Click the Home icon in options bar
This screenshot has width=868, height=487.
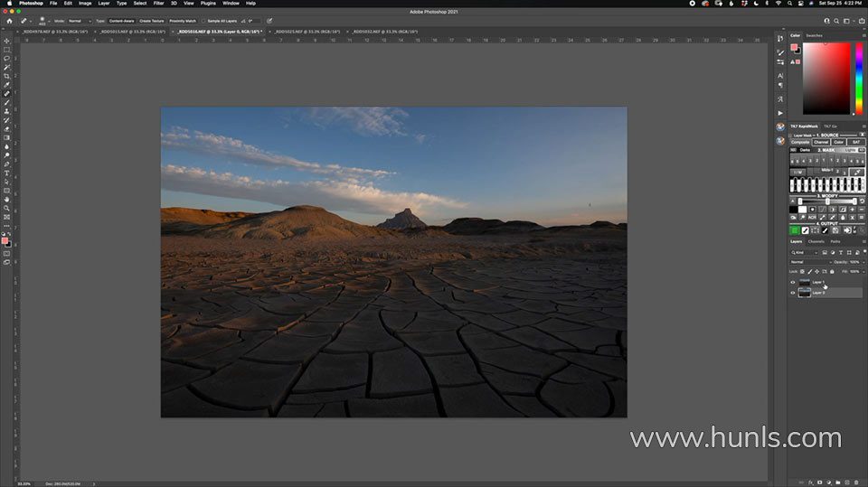(x=9, y=20)
